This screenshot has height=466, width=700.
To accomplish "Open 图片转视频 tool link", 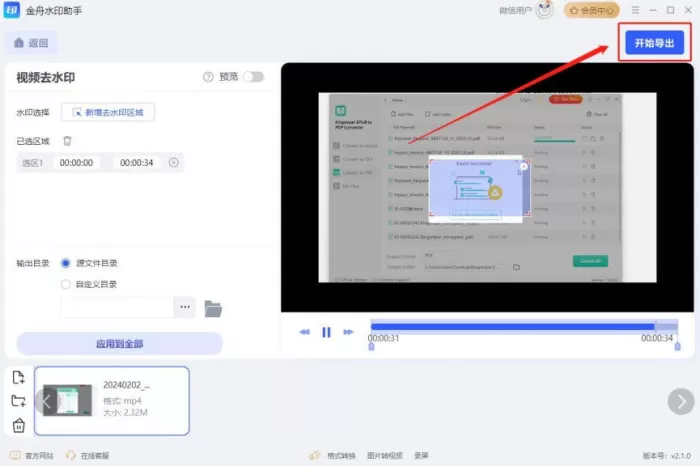I will tap(385, 455).
